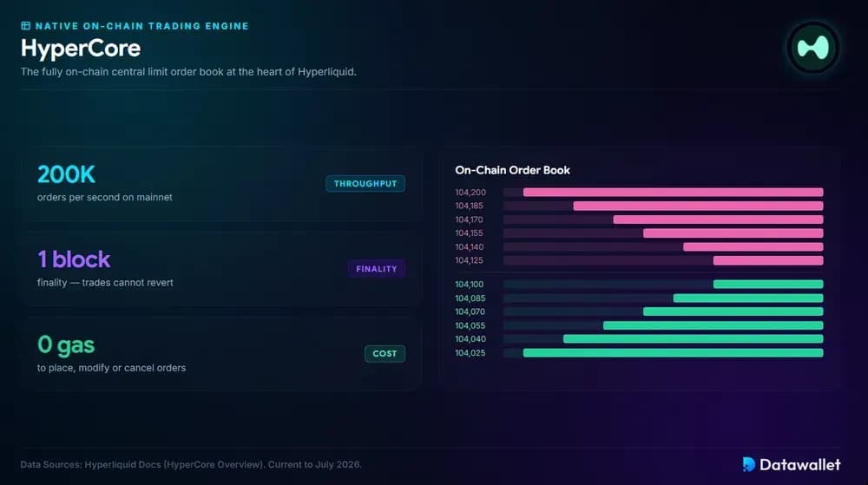Click the Datawallet brand name

(x=800, y=464)
